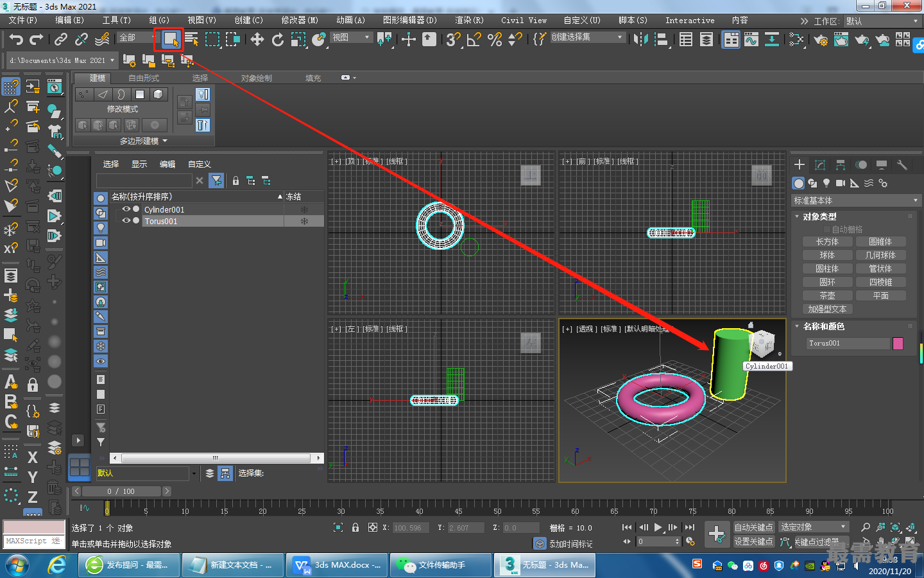
Task: Open Render Setup teapot icon
Action: pos(821,40)
